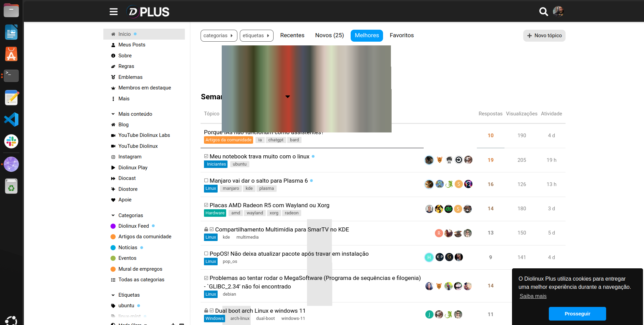This screenshot has height=325, width=644.
Task: Toggle checkbox for MegaSoftware GLIBC topic
Action: click(206, 278)
